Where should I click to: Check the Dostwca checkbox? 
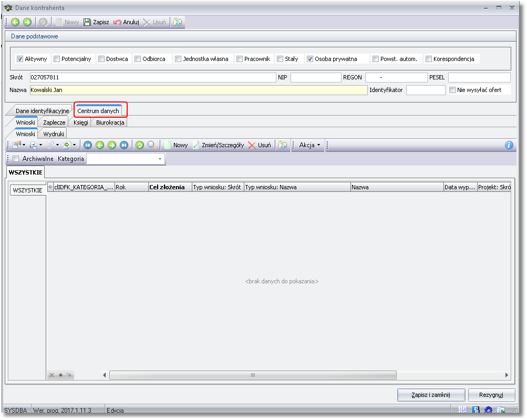pyautogui.click(x=101, y=59)
